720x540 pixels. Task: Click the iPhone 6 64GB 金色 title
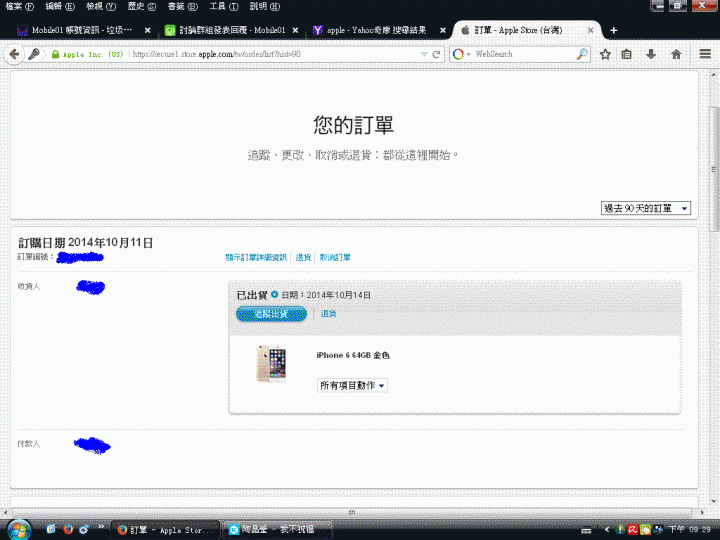coord(353,355)
